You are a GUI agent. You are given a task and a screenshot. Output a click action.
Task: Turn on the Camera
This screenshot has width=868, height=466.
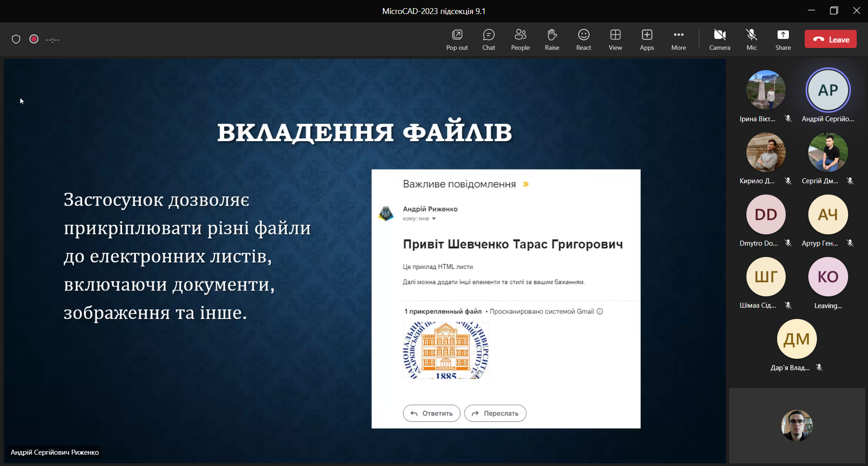tap(719, 39)
